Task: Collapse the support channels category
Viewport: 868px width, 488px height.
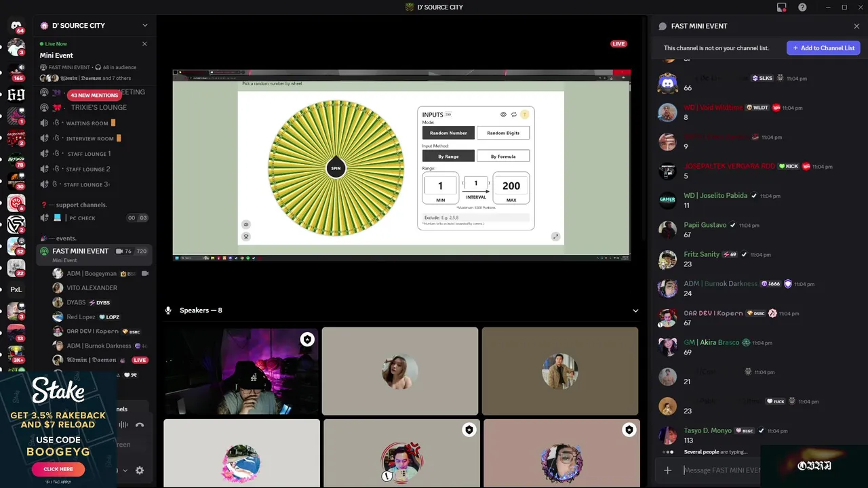Action: pyautogui.click(x=77, y=205)
